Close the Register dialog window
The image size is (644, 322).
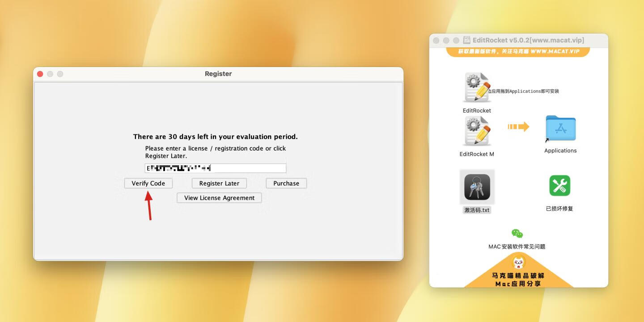pos(40,74)
